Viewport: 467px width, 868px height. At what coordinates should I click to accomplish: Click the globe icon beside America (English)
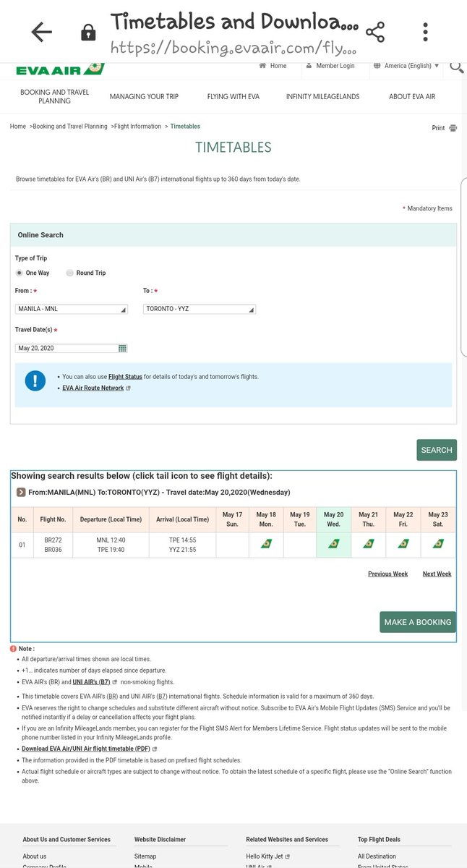click(x=377, y=66)
